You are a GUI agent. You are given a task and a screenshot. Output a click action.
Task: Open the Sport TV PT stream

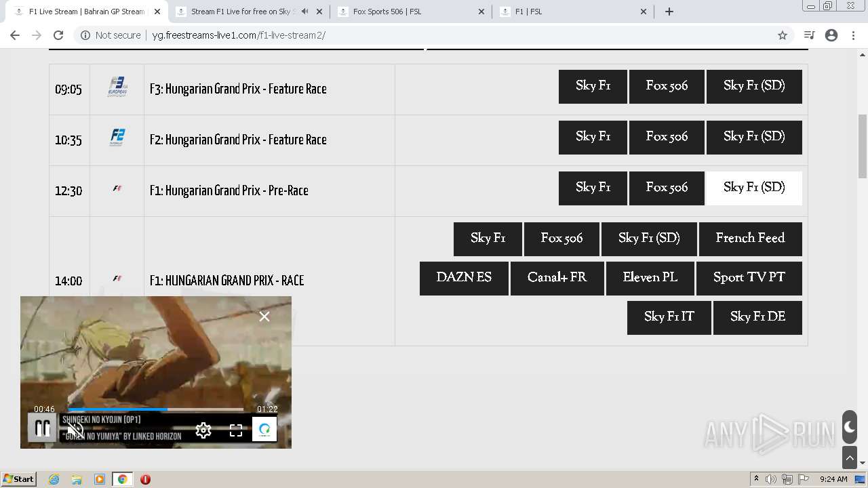click(x=749, y=278)
